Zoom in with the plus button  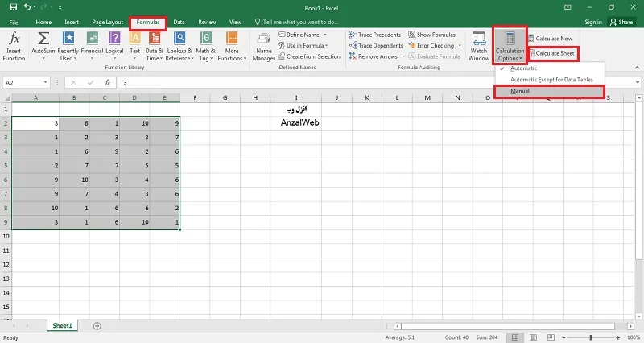pos(617,337)
